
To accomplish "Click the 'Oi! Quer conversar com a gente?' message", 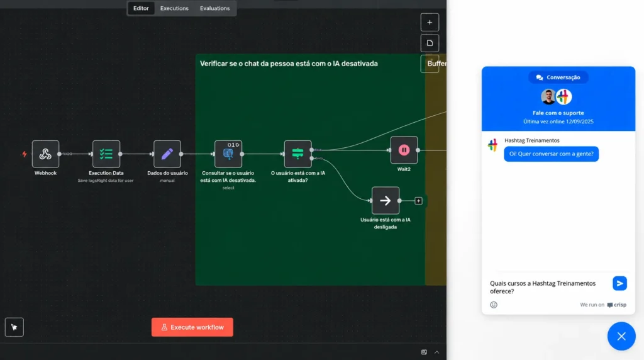I will (x=551, y=154).
